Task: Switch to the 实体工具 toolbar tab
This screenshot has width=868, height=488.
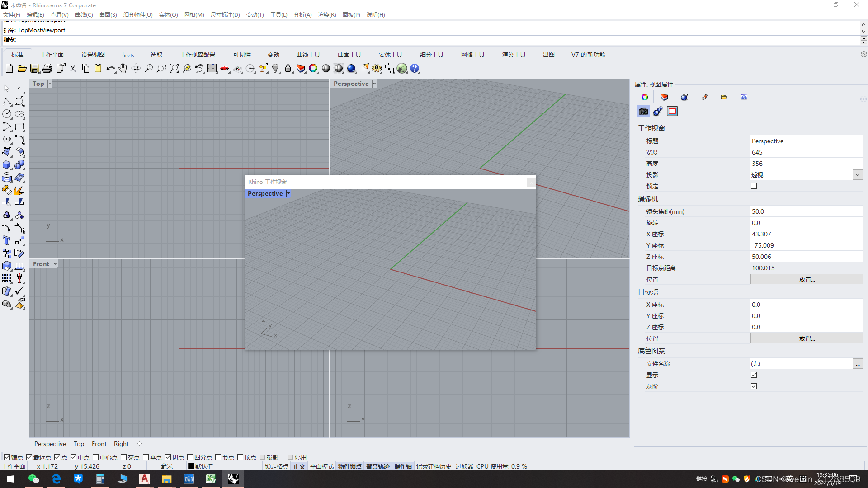Action: (390, 55)
